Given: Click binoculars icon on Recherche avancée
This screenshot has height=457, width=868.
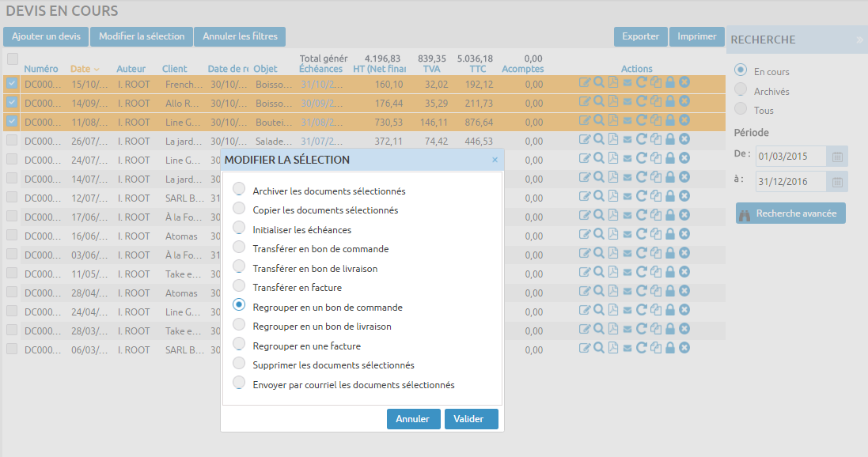Looking at the screenshot, I should (745, 213).
